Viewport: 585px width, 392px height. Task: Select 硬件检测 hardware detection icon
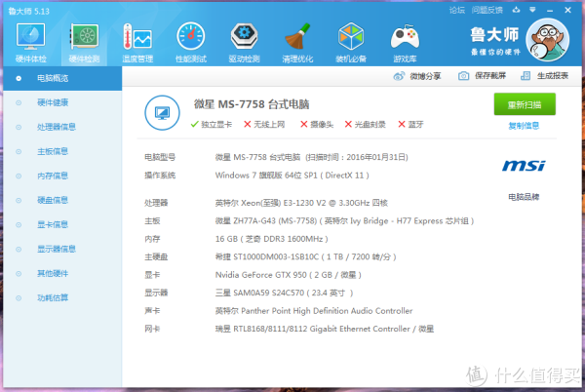(84, 42)
